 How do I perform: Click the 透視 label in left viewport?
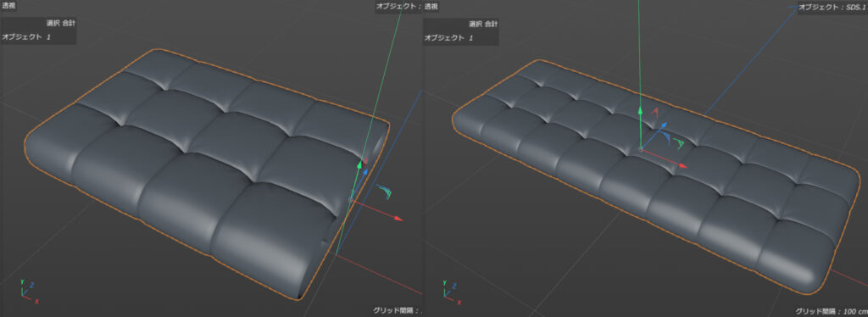(8, 6)
